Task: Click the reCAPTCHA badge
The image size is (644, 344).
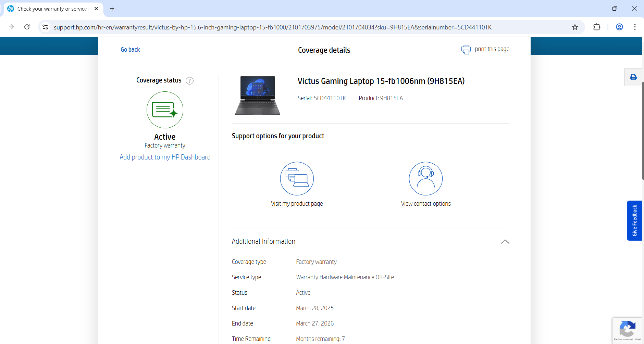Action: [x=628, y=330]
